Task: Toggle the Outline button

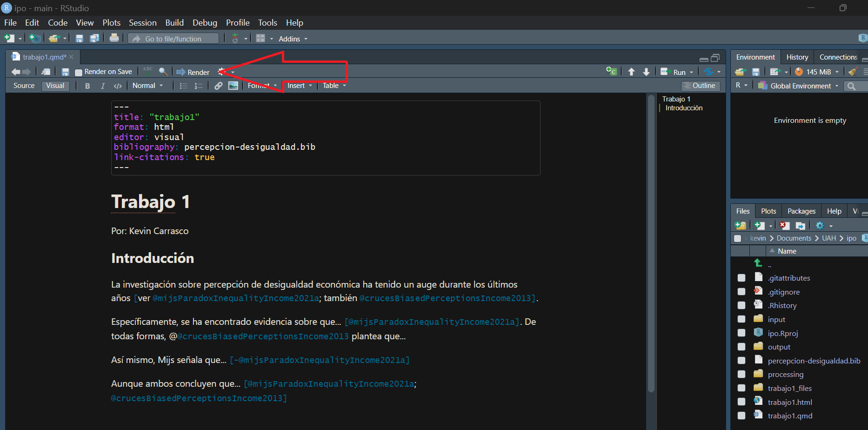Action: pos(700,86)
